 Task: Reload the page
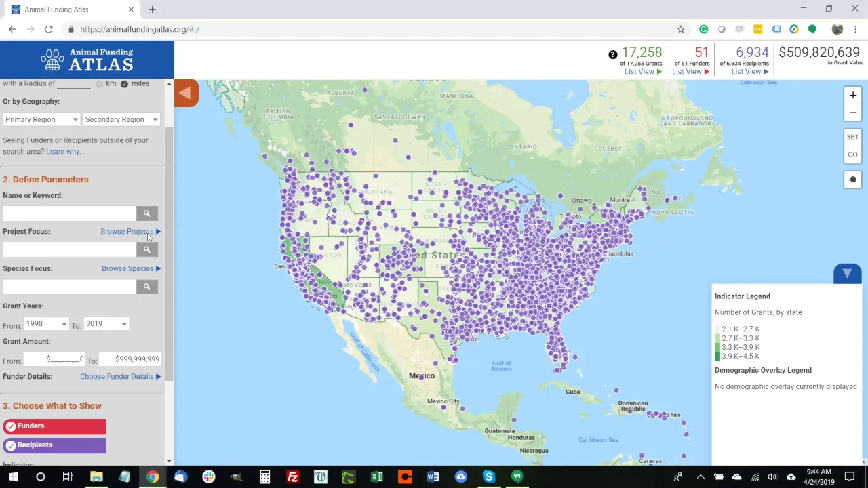49,29
